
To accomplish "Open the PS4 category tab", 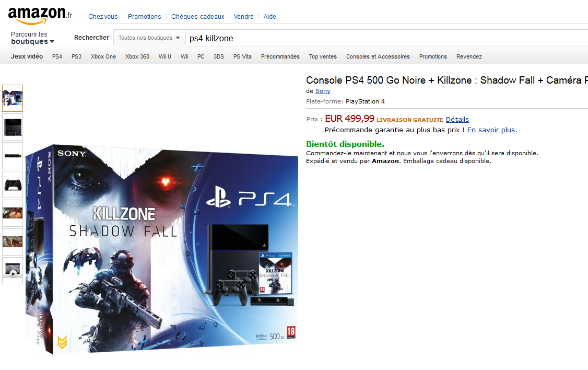I will (57, 56).
